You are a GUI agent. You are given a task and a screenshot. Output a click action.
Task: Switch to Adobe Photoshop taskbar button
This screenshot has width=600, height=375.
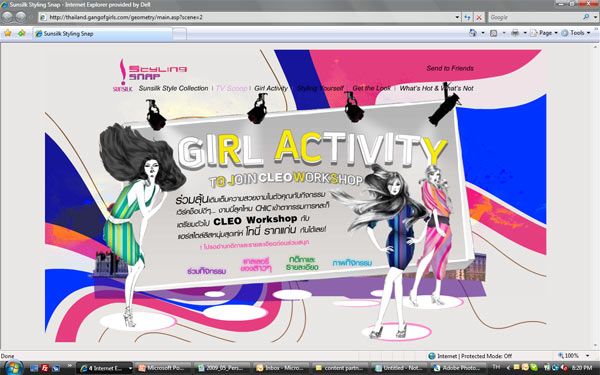(x=458, y=368)
